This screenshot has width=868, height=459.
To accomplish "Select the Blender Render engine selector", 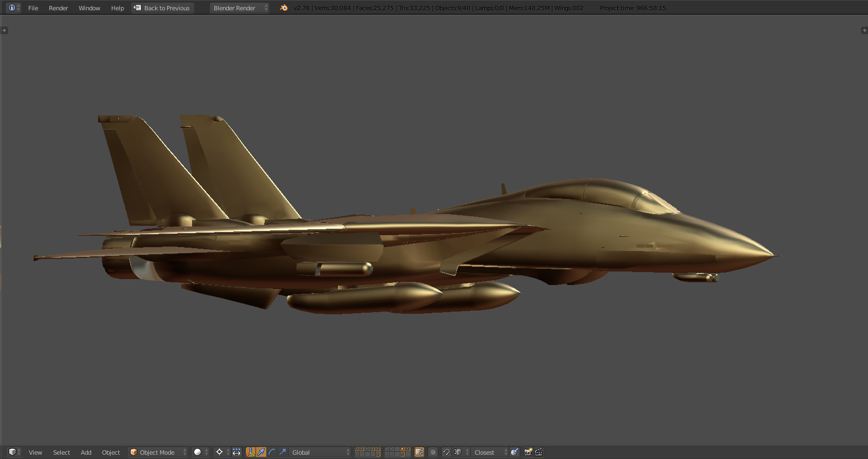I will pyautogui.click(x=239, y=8).
